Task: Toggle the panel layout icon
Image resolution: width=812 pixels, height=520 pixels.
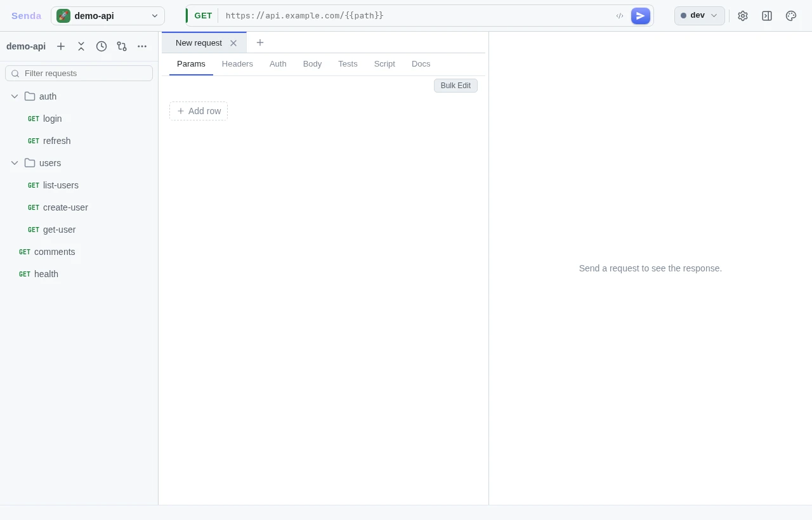Action: click(767, 16)
